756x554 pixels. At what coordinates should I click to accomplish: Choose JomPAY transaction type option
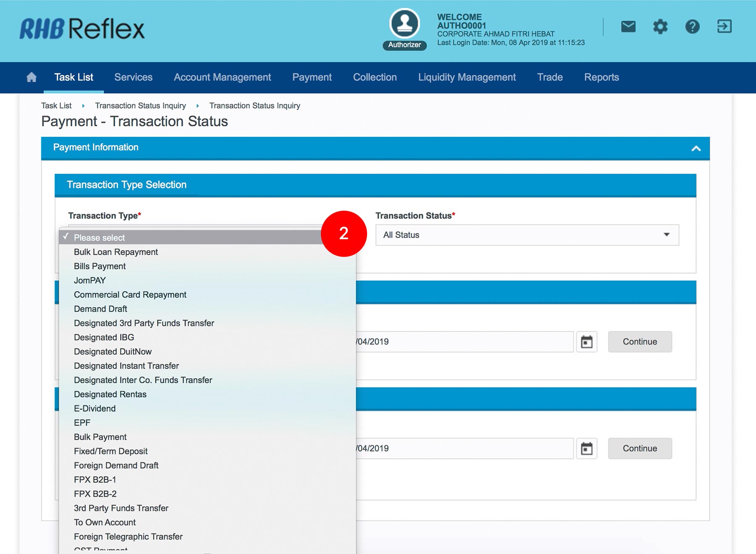click(x=90, y=280)
